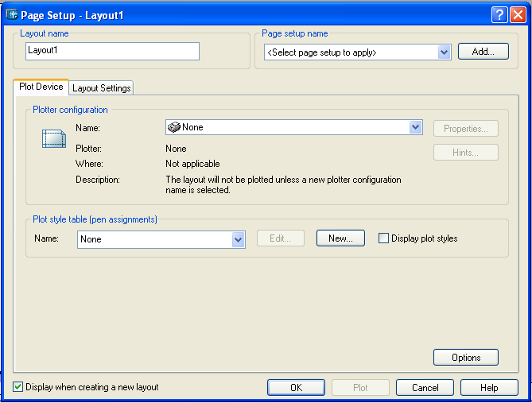Open the Page setup name dropdown
532x403 pixels.
(x=444, y=52)
